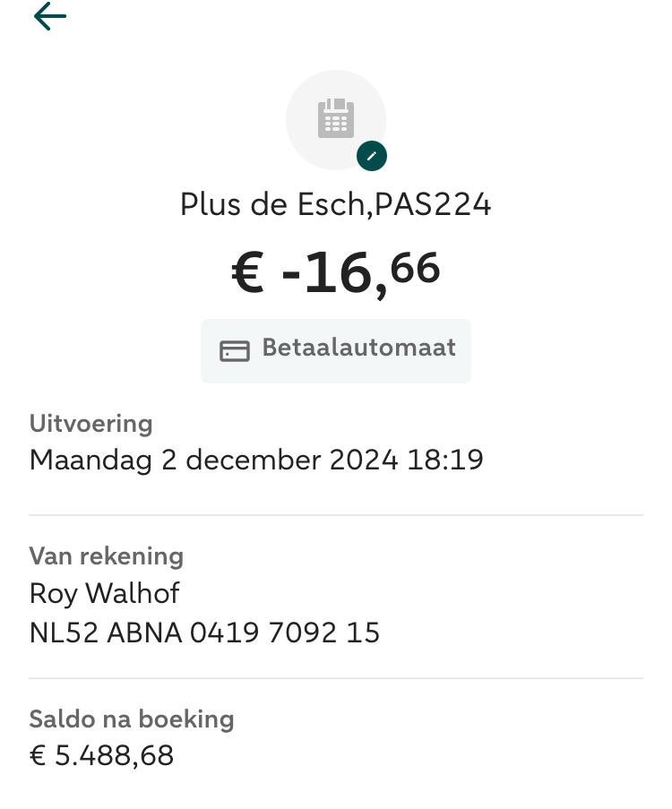Click the euro sign of the amount
Screen dimensions: 672x809
[x=248, y=274]
